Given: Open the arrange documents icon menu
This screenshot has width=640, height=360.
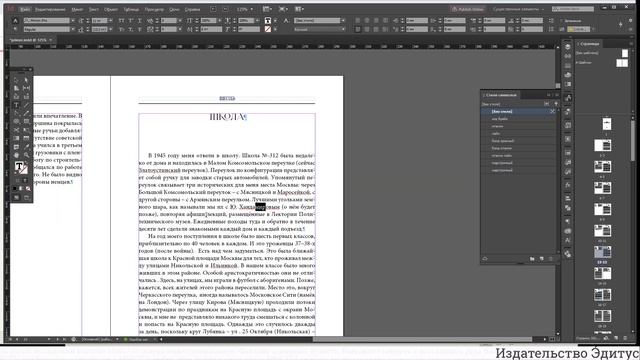Looking at the screenshot, I should [x=299, y=9].
